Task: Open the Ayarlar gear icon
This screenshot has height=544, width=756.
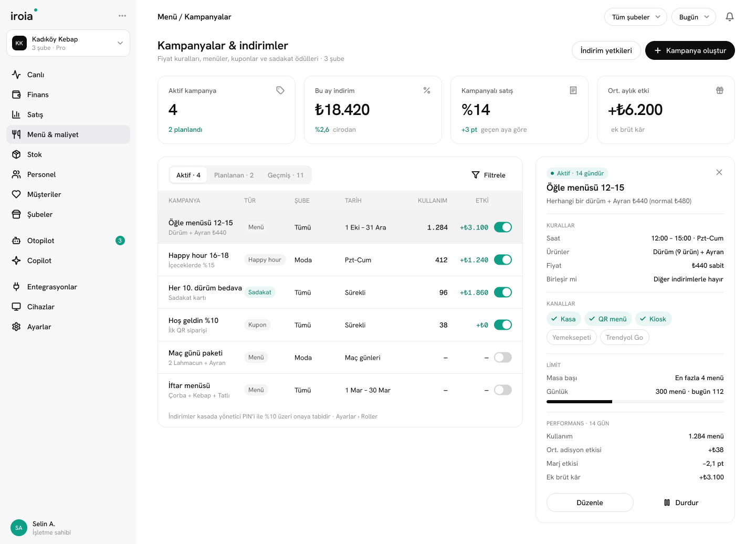Action: tap(16, 327)
